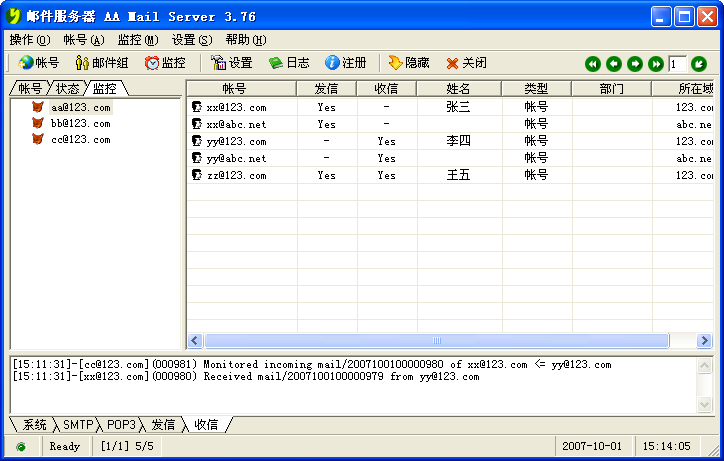Sort by the 部门 column header
The height and width of the screenshot is (461, 724).
pos(611,88)
